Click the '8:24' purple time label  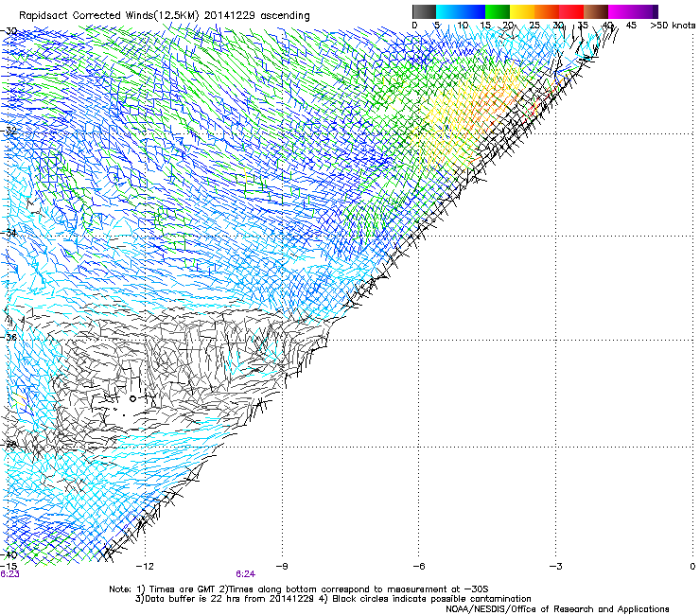246,574
